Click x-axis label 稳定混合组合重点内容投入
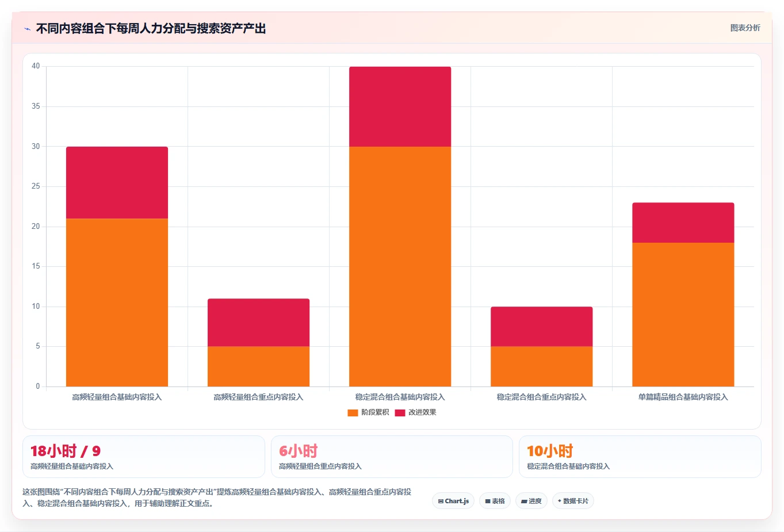The image size is (784, 532). (x=541, y=397)
